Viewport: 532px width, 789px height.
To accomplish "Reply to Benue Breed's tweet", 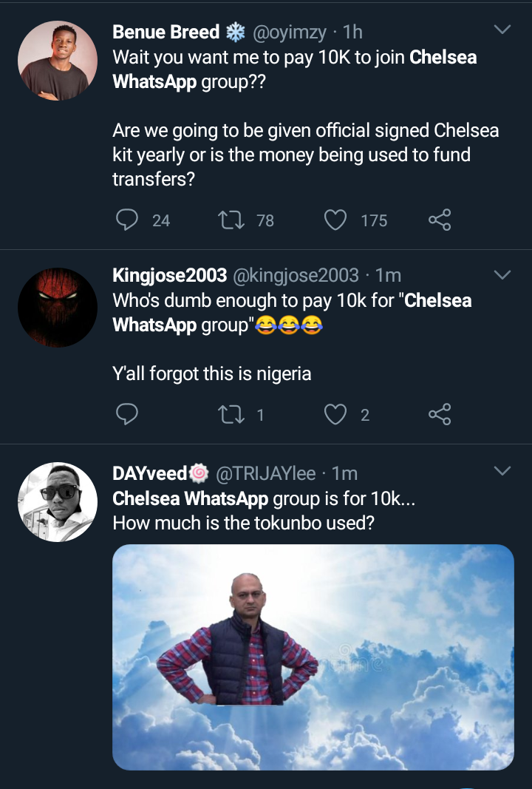I will 128,220.
